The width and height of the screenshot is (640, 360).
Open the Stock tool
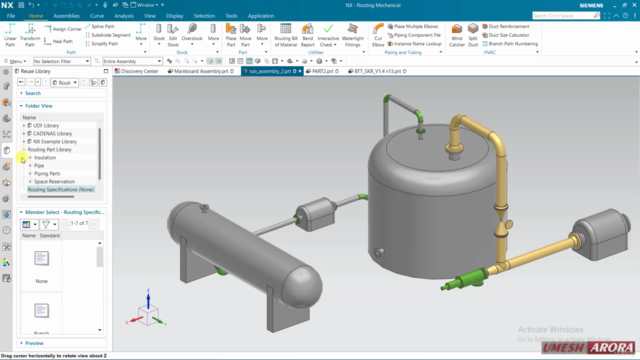pyautogui.click(x=159, y=34)
